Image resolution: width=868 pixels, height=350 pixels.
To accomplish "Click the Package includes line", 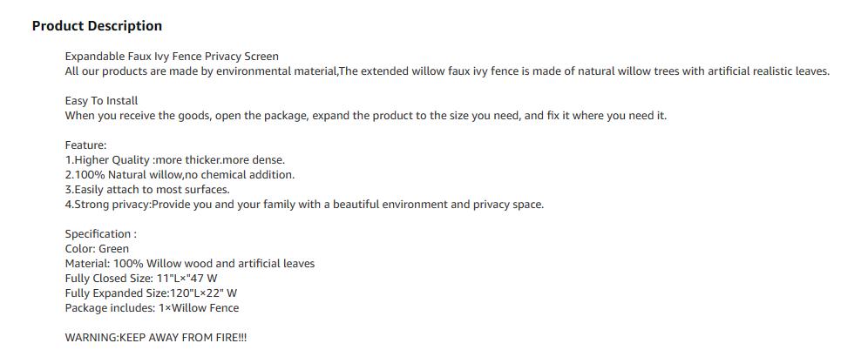I will pyautogui.click(x=152, y=308).
